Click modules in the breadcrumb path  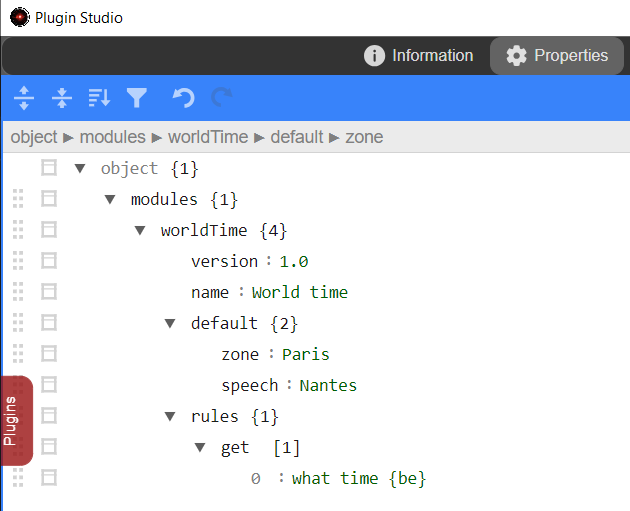point(112,137)
